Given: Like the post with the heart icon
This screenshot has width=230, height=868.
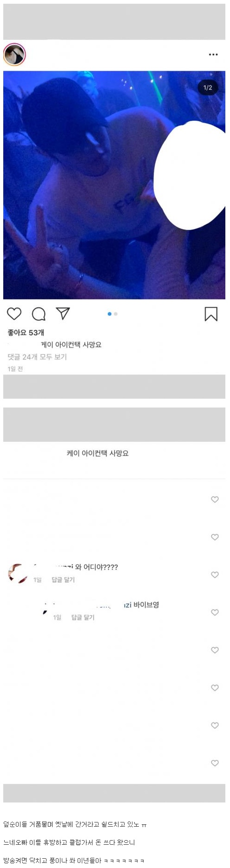Looking at the screenshot, I should click(14, 314).
